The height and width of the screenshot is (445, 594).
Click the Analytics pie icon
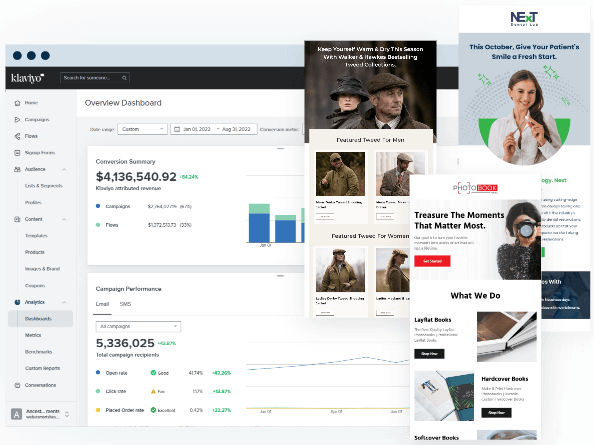pyautogui.click(x=17, y=302)
